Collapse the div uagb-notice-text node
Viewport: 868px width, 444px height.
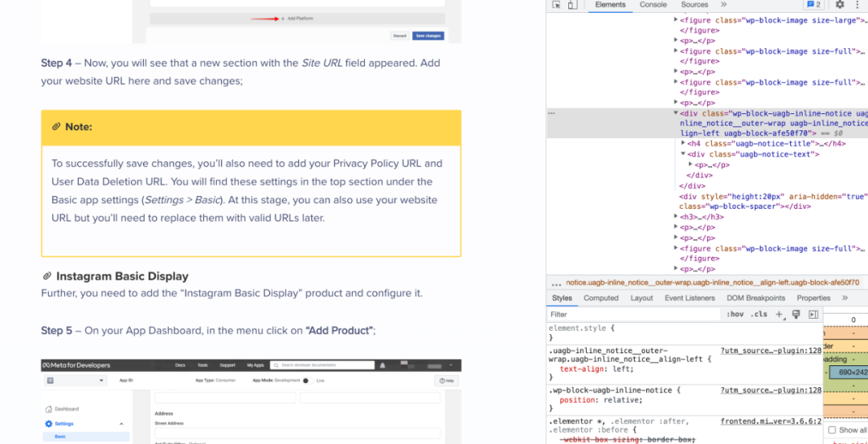click(x=683, y=154)
